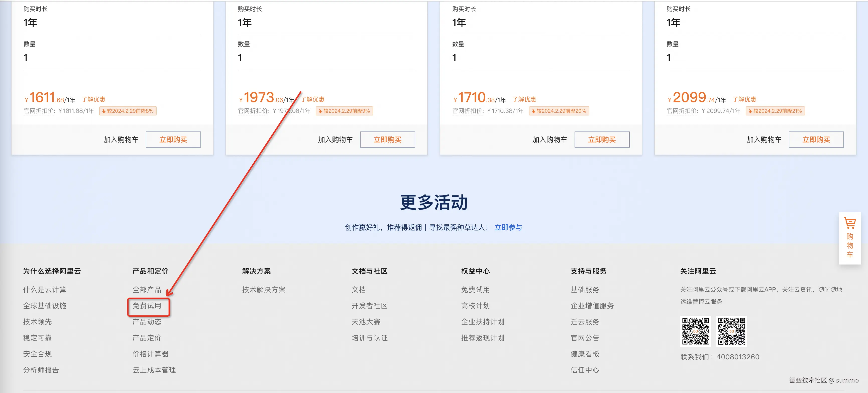Viewport: 868px width, 393px height.
Task: Click the 降8% price drop badge
Action: tap(128, 111)
